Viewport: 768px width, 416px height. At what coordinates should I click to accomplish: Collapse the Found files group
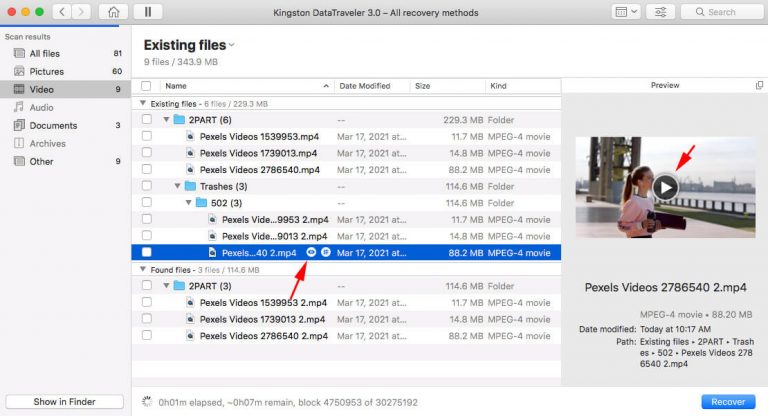pos(143,269)
